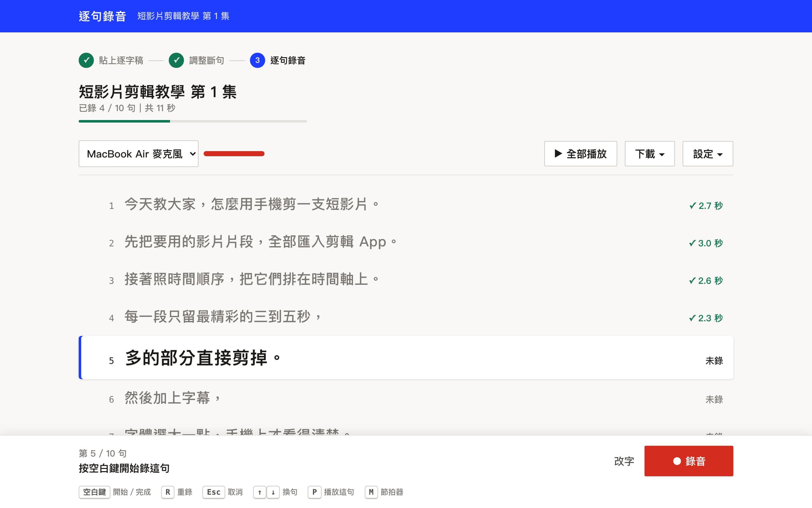Screen dimensions: 812x508
Task: Click the Esc key hint for 取消
Action: click(213, 492)
